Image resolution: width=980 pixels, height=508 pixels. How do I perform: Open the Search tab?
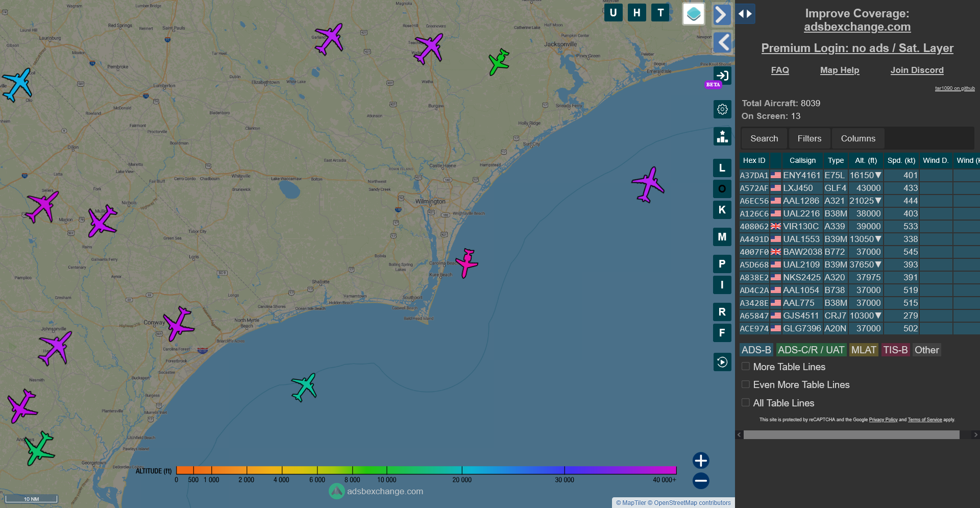764,138
